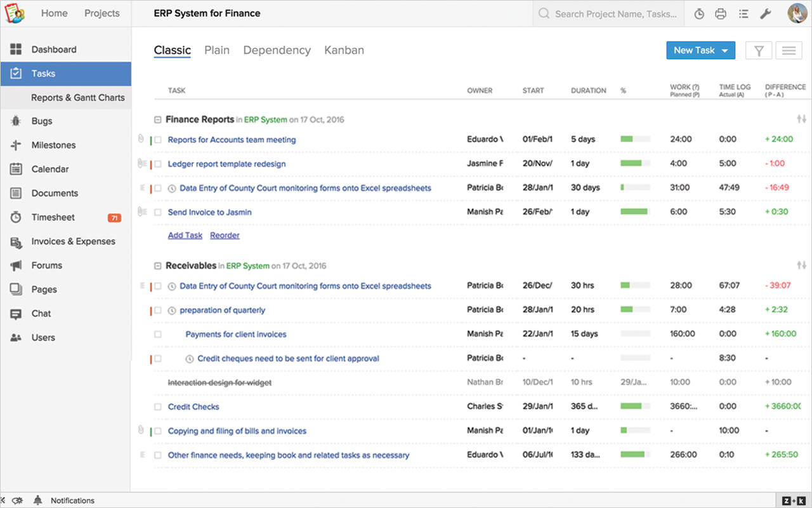Collapse the Receivables task list
The width and height of the screenshot is (812, 508).
(158, 266)
